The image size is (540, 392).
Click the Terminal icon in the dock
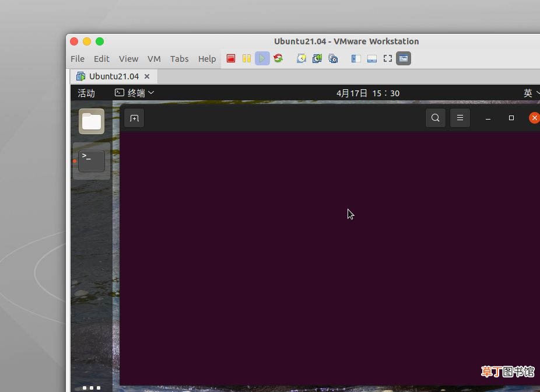[92, 161]
